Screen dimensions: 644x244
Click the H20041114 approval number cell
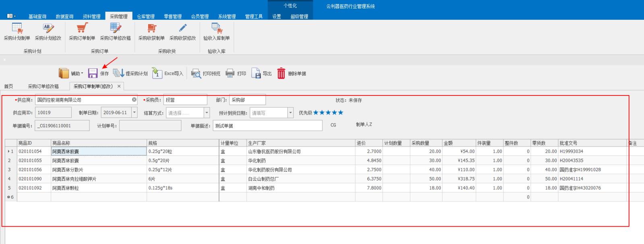(x=592, y=179)
